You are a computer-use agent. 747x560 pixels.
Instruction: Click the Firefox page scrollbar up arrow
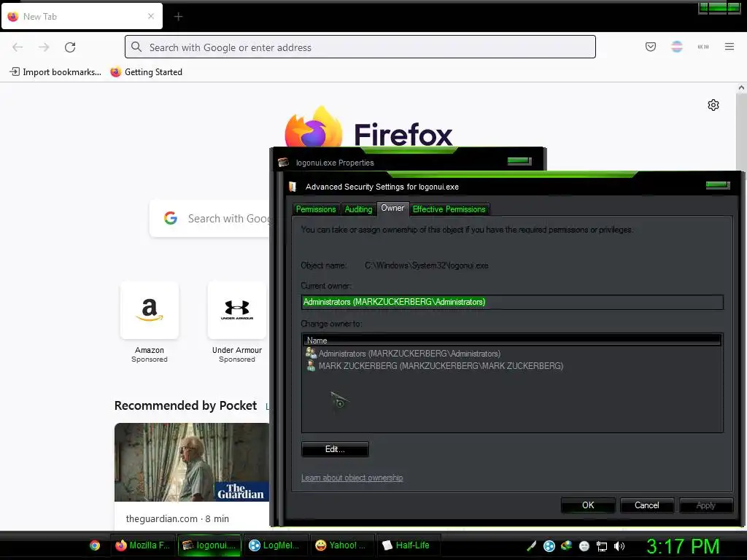(741, 87)
